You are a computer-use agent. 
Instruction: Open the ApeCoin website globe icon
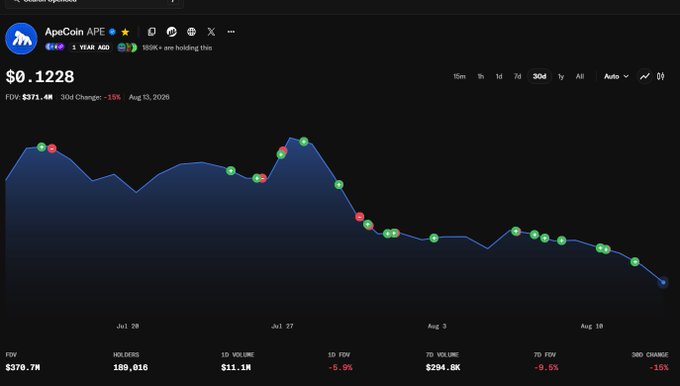pyautogui.click(x=191, y=32)
